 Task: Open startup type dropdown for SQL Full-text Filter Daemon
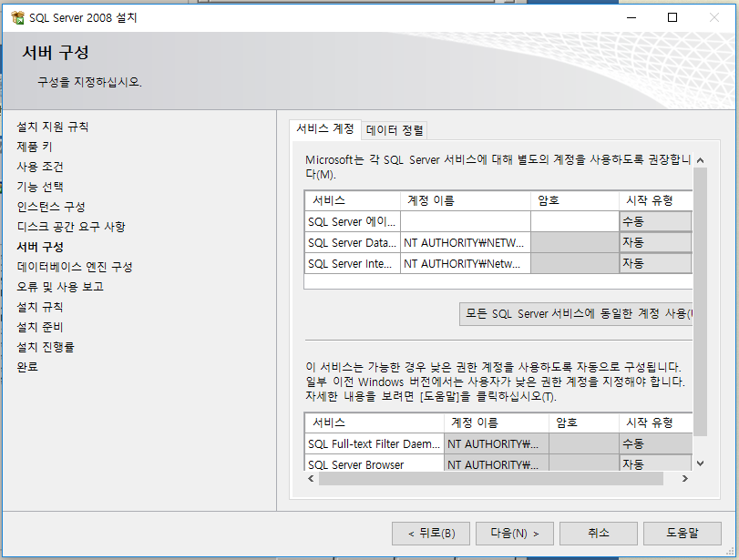click(655, 443)
